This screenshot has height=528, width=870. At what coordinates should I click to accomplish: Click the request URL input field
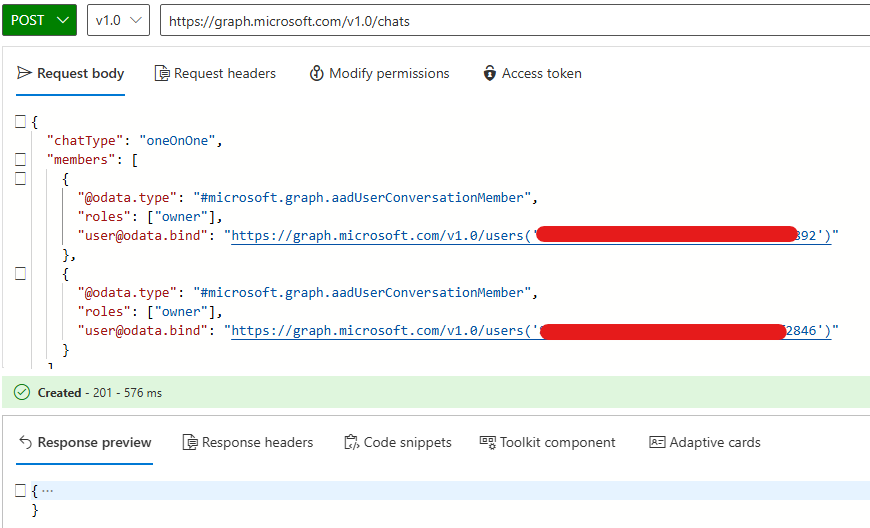(515, 21)
